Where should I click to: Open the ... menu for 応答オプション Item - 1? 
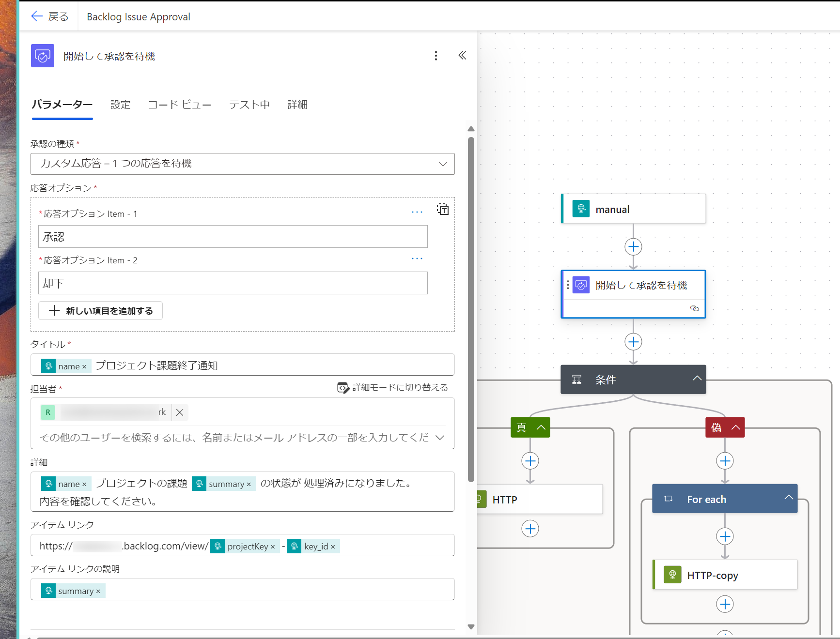[x=417, y=211]
